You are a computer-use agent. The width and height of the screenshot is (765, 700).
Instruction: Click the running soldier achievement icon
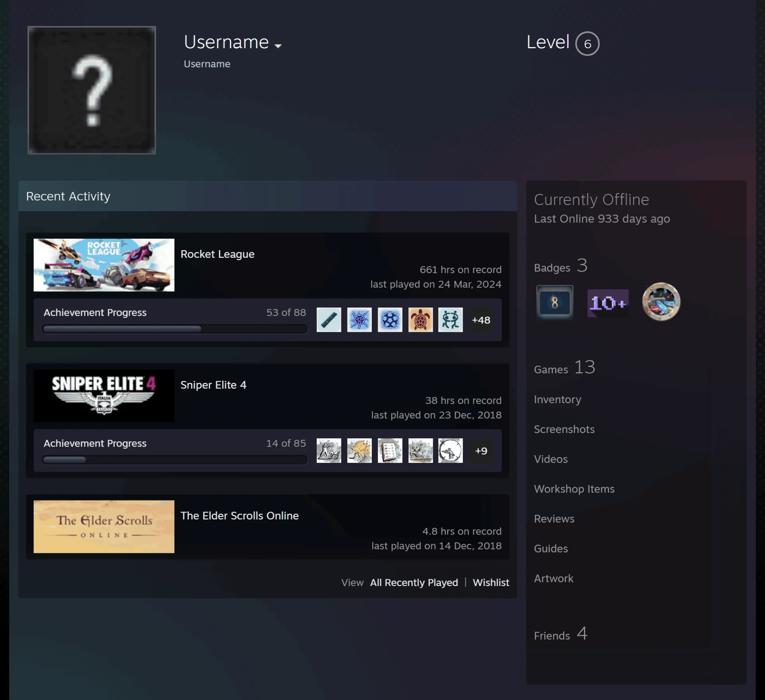(x=420, y=451)
